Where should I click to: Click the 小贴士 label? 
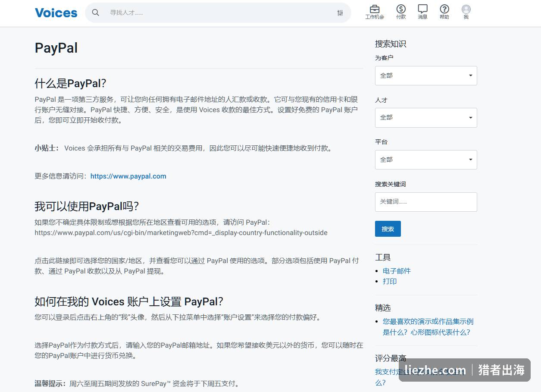[47, 148]
